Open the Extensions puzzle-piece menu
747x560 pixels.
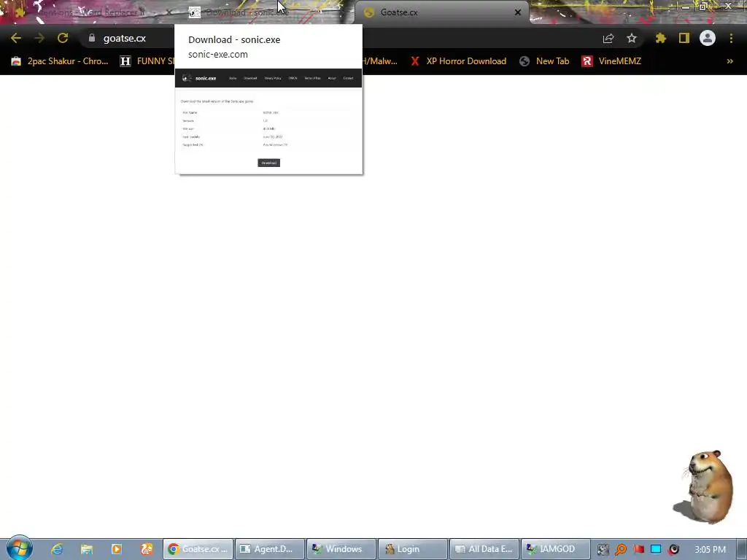click(660, 38)
